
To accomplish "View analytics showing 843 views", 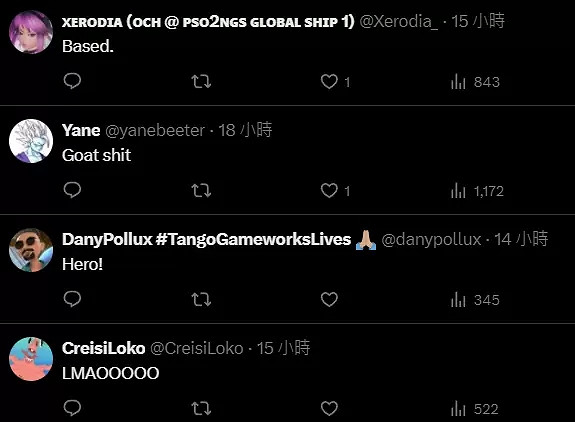I will click(475, 82).
